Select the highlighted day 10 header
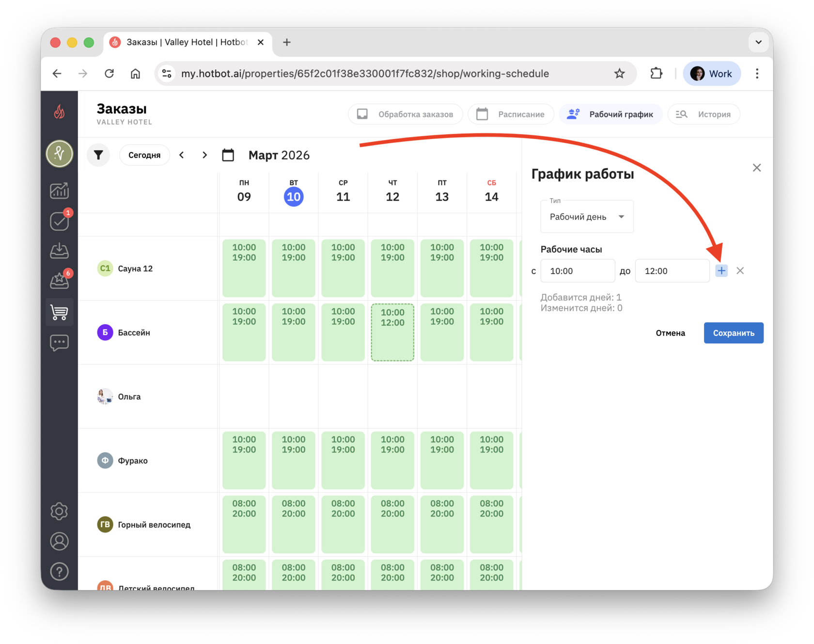The image size is (814, 644). [x=294, y=197]
